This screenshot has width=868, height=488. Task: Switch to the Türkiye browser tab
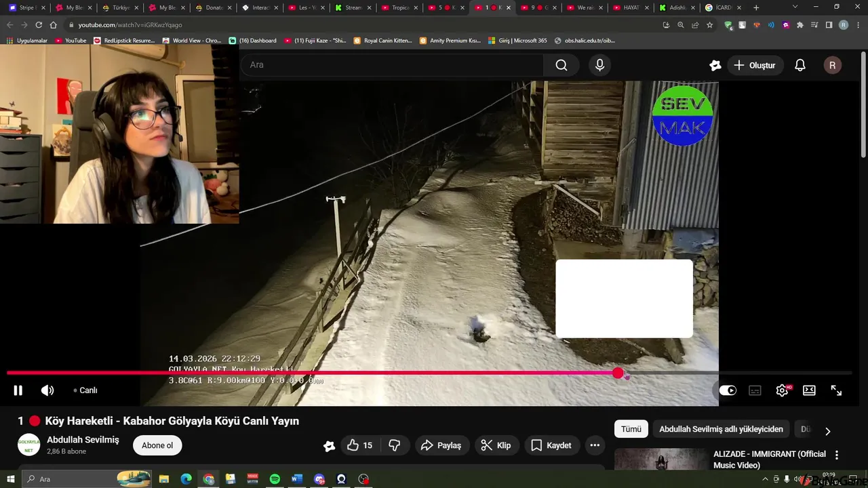pos(121,7)
